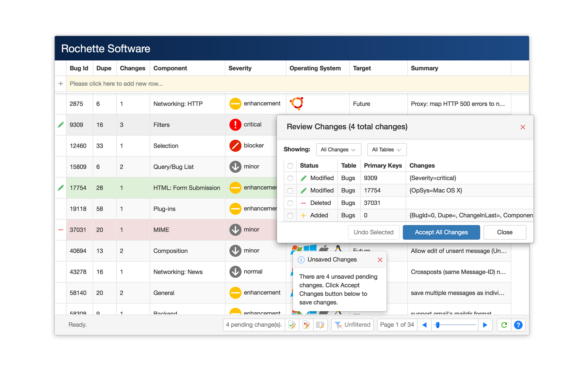Image resolution: width=588 pixels, height=372 pixels.
Task: Click the page slider handle
Action: pos(438,325)
